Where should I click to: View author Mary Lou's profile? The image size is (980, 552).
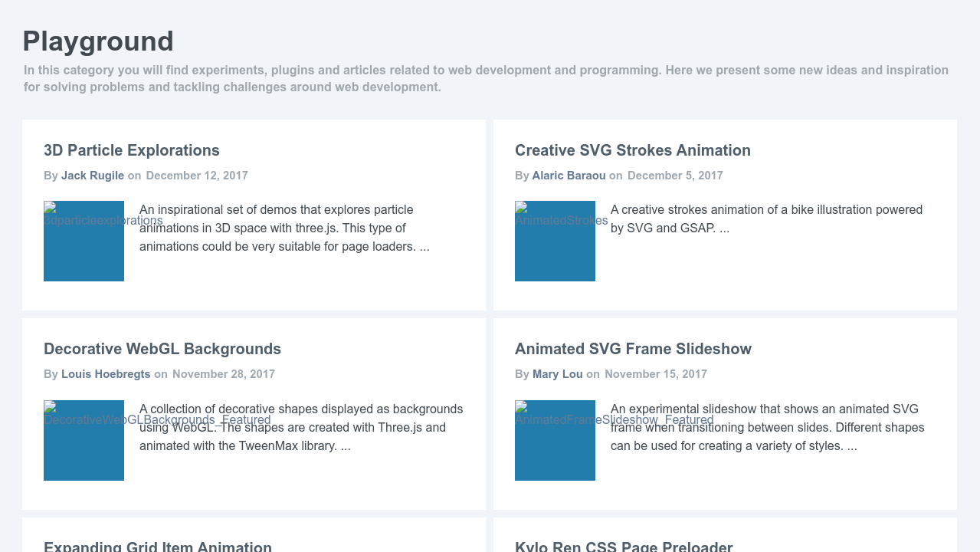pos(557,374)
